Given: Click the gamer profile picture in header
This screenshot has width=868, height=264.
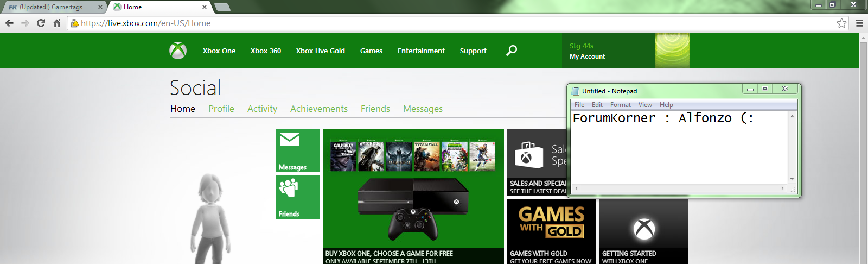Looking at the screenshot, I should tap(673, 51).
